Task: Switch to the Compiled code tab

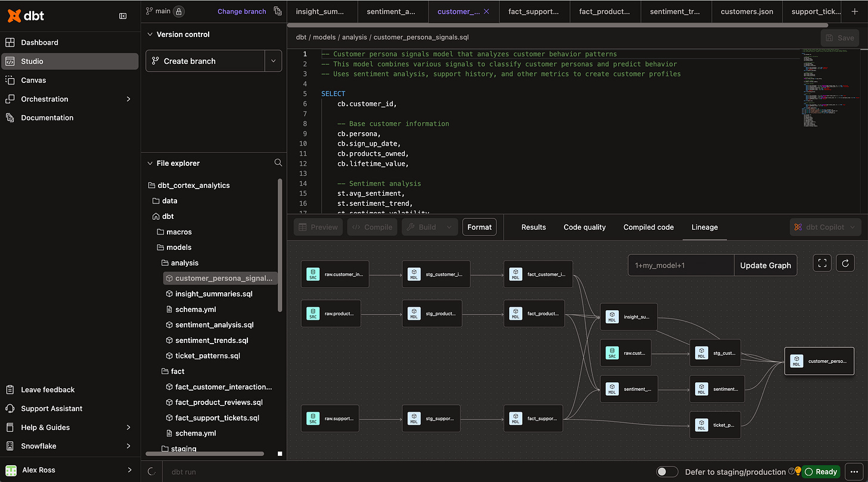Action: point(648,227)
